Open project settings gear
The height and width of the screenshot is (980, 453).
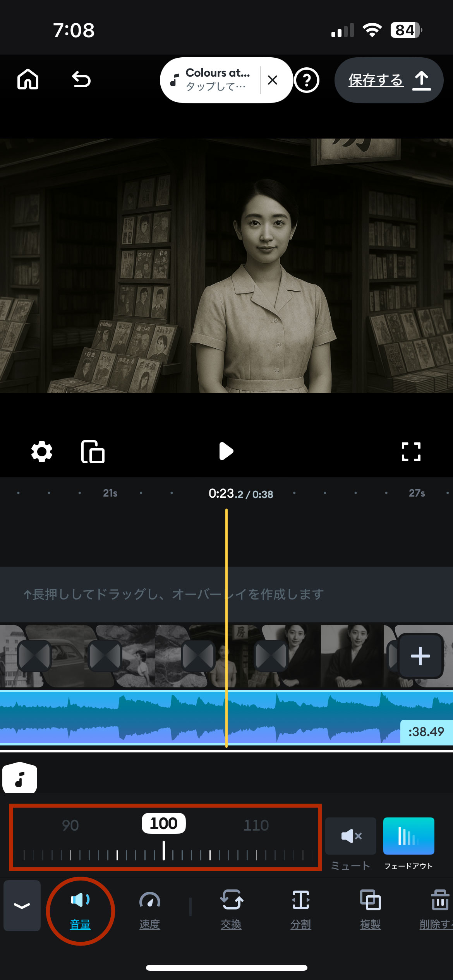[42, 452]
